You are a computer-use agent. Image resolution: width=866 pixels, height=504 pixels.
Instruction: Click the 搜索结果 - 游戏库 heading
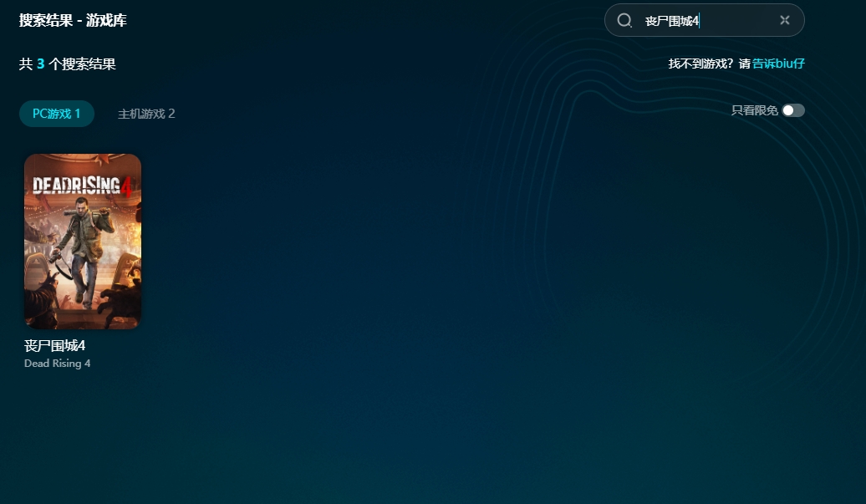point(73,20)
